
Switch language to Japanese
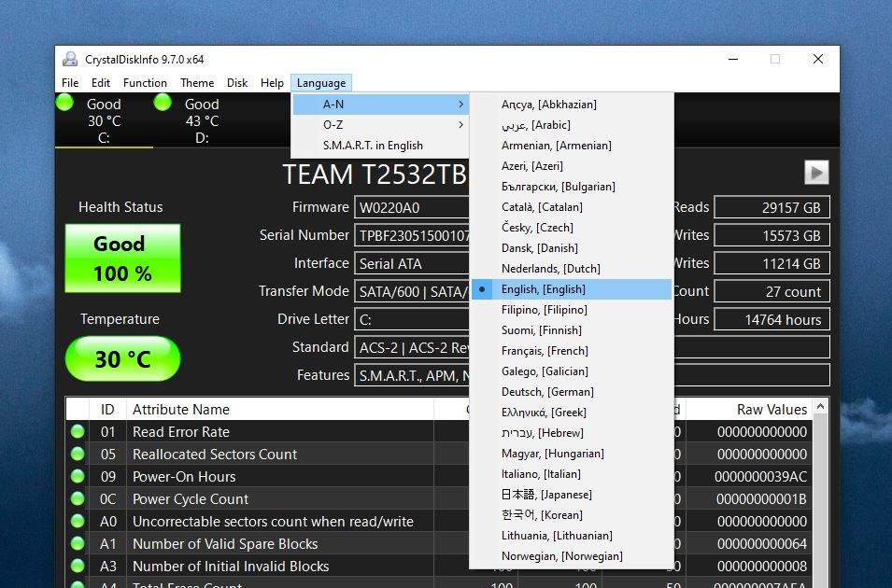tap(572, 494)
